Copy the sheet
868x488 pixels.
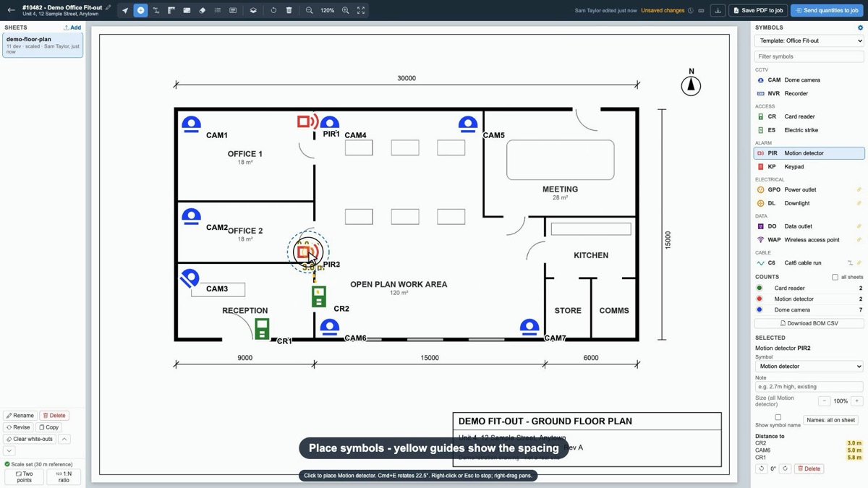tap(49, 427)
